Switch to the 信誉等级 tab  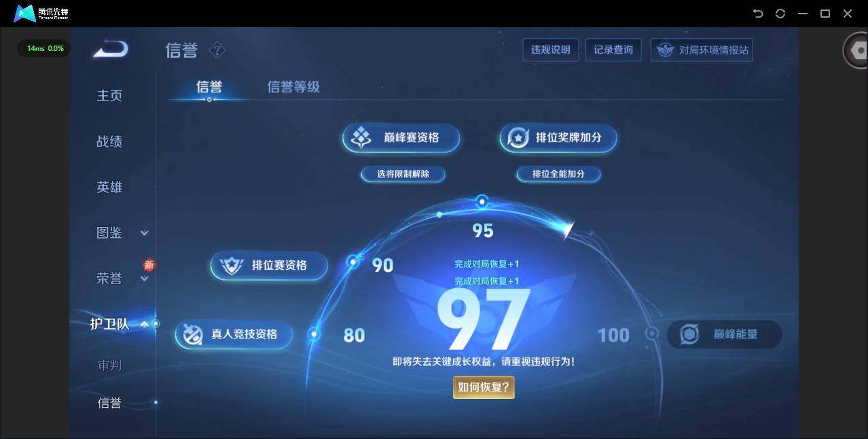coord(293,87)
